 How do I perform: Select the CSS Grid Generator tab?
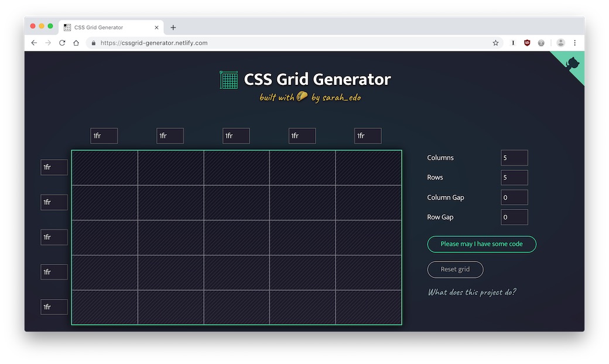point(111,28)
